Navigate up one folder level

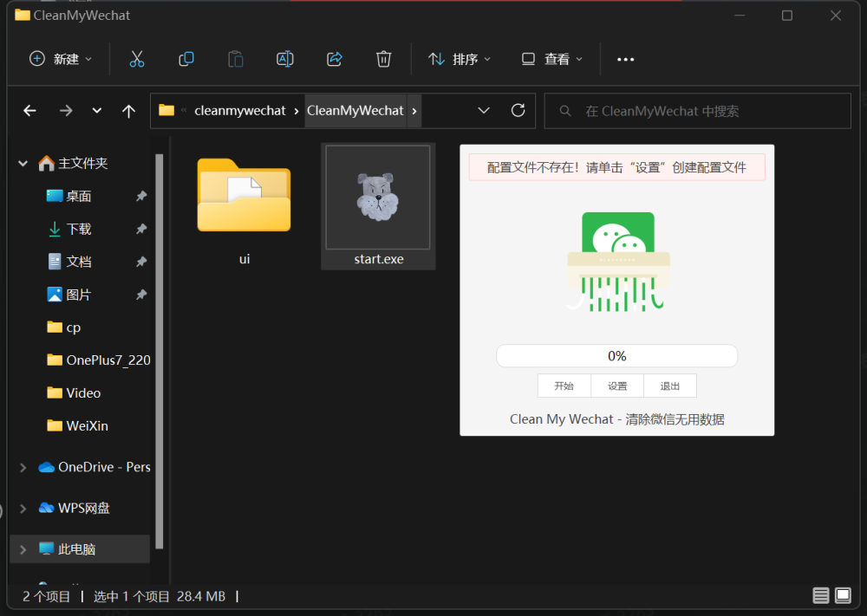[128, 111]
